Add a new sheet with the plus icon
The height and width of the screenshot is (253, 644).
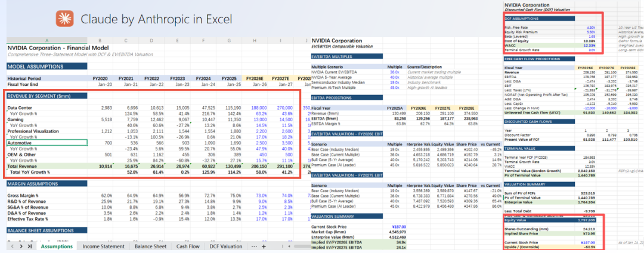[264, 246]
